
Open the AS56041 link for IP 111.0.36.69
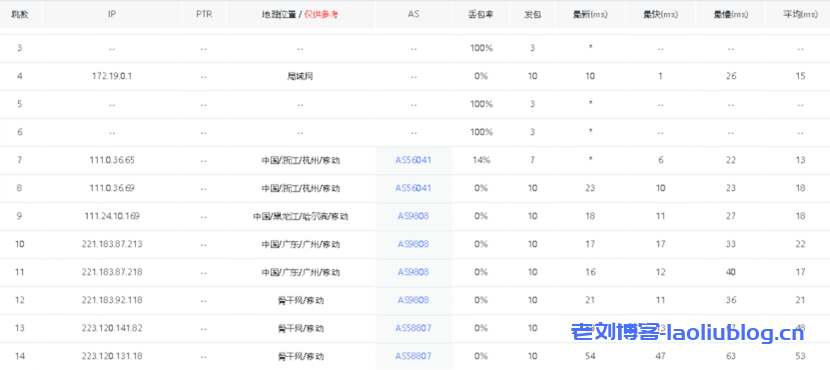click(413, 188)
